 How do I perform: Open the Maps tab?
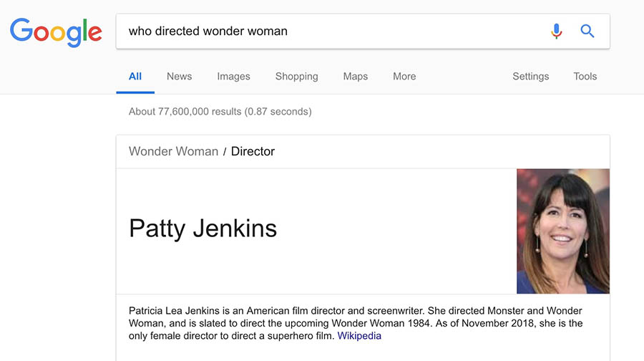(355, 77)
